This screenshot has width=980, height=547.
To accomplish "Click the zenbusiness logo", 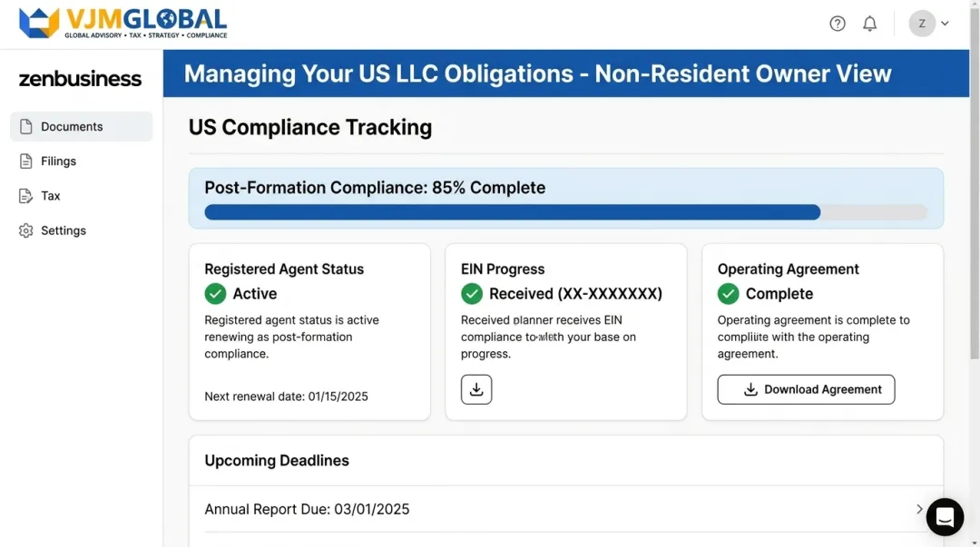I will [80, 79].
